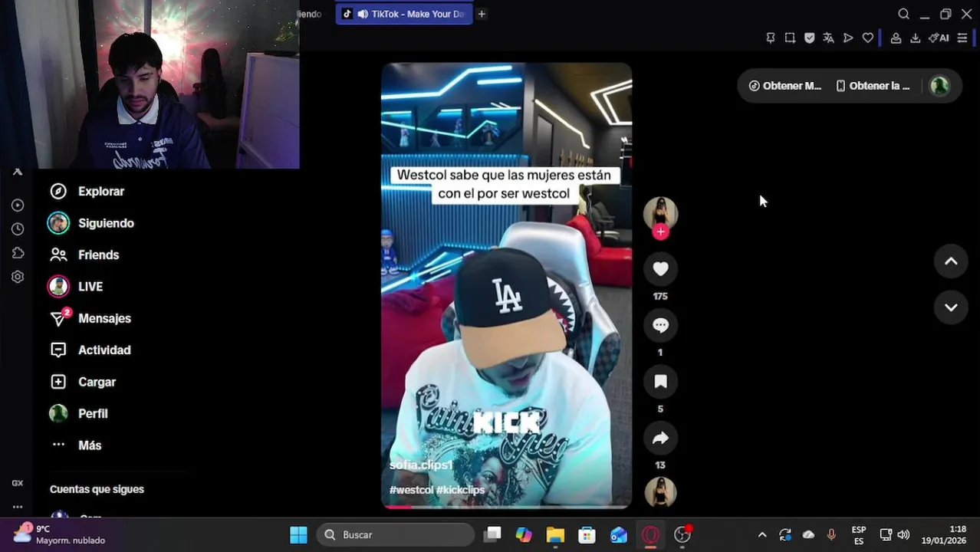Click microphone tray icon
The image size is (980, 552).
[x=831, y=535]
